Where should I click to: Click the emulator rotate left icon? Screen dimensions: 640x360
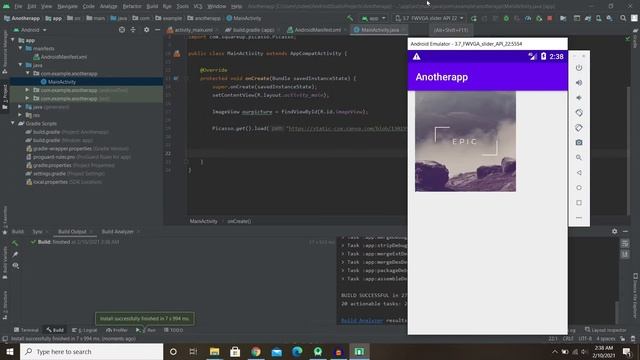(579, 113)
